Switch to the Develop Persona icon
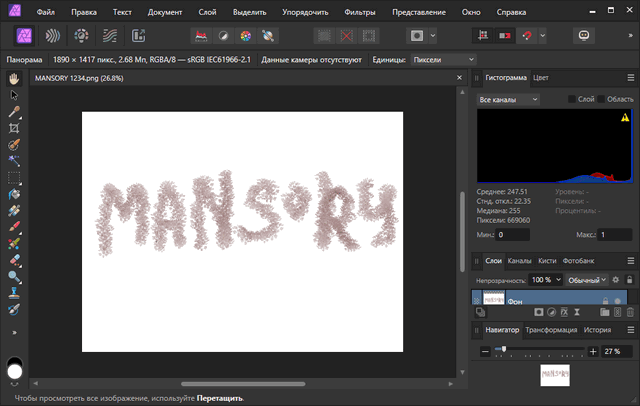Screen dimensions: 640x406 82,36
